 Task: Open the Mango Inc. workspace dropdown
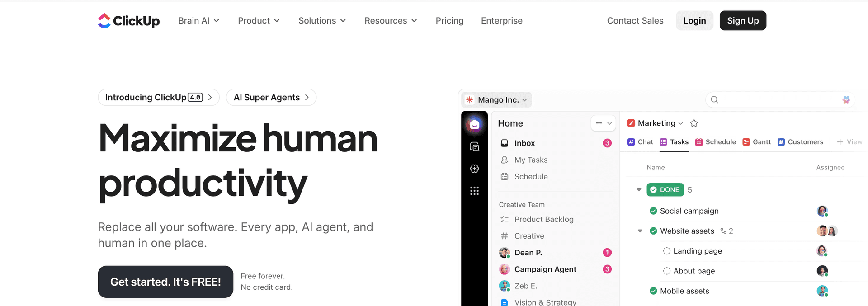coord(497,100)
